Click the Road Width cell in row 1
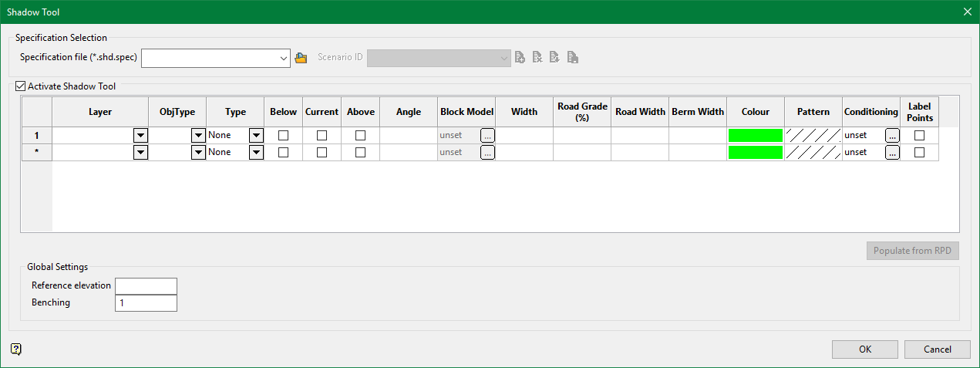The image size is (980, 368). point(640,135)
